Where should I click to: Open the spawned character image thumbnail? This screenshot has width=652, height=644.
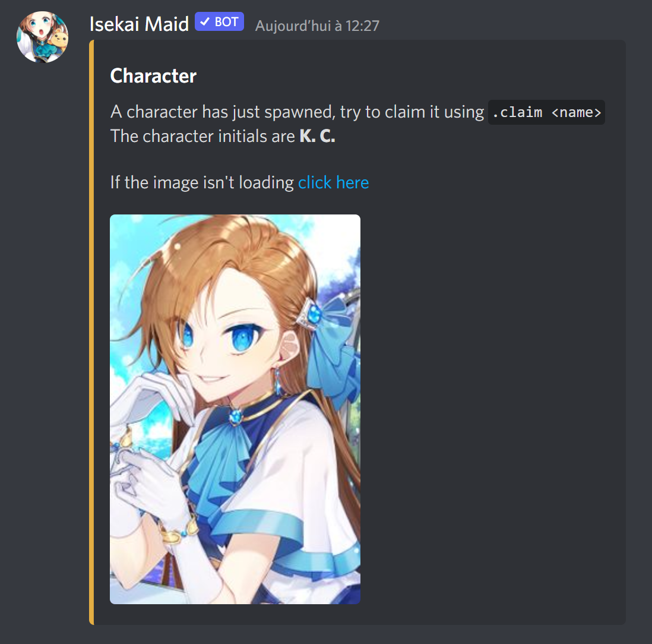(235, 409)
